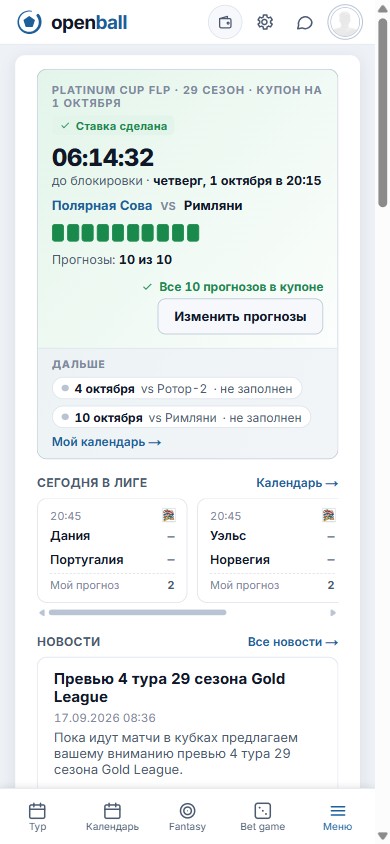390x844 pixels.
Task: Open the Уэльс – Норвегия match card
Action: (268, 550)
